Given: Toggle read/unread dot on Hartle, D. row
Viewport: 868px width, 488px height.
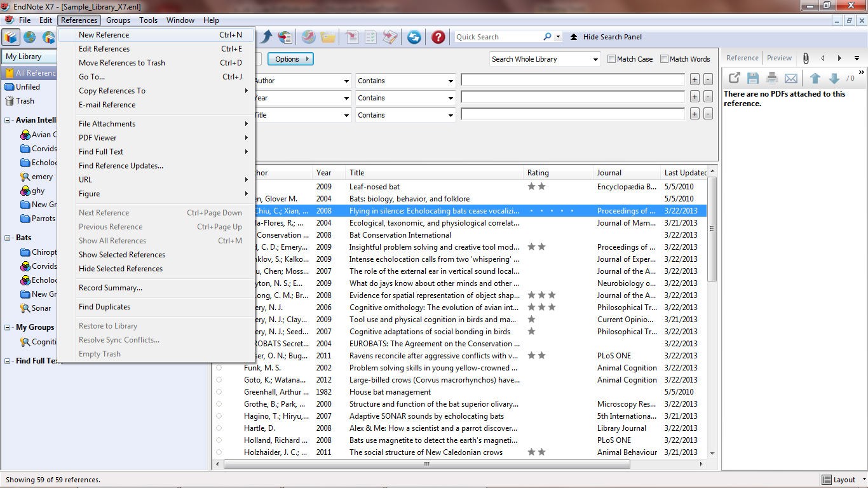Looking at the screenshot, I should (x=219, y=428).
